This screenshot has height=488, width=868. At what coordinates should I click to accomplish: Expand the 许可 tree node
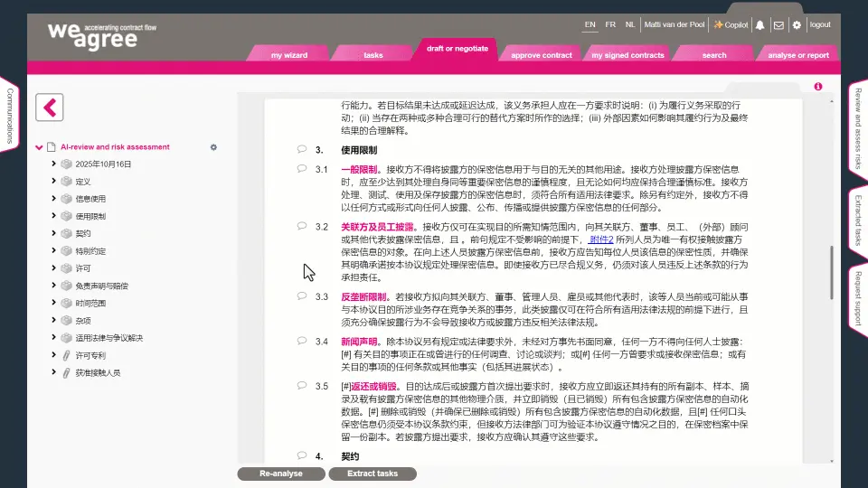click(53, 267)
